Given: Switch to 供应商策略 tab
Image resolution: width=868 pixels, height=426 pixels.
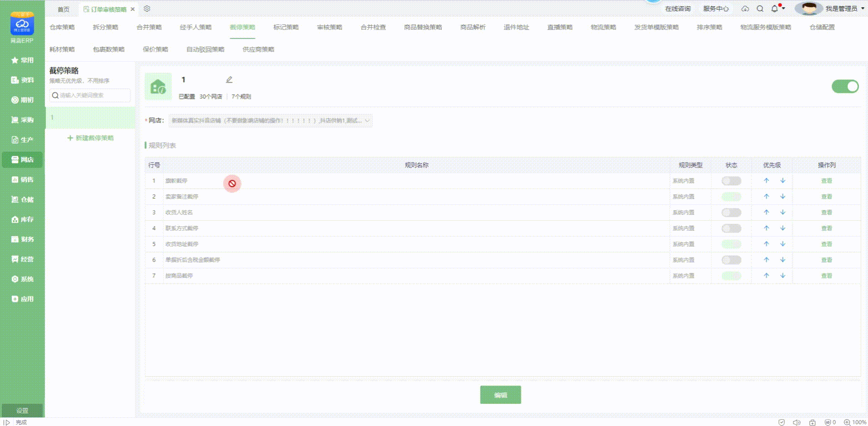Looking at the screenshot, I should pos(258,49).
